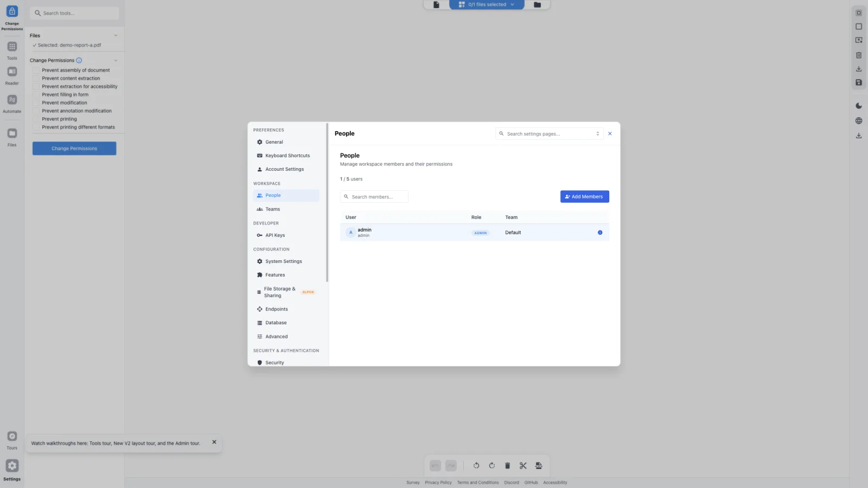Open File Storage & Sharing settings
868x488 pixels.
click(286, 292)
